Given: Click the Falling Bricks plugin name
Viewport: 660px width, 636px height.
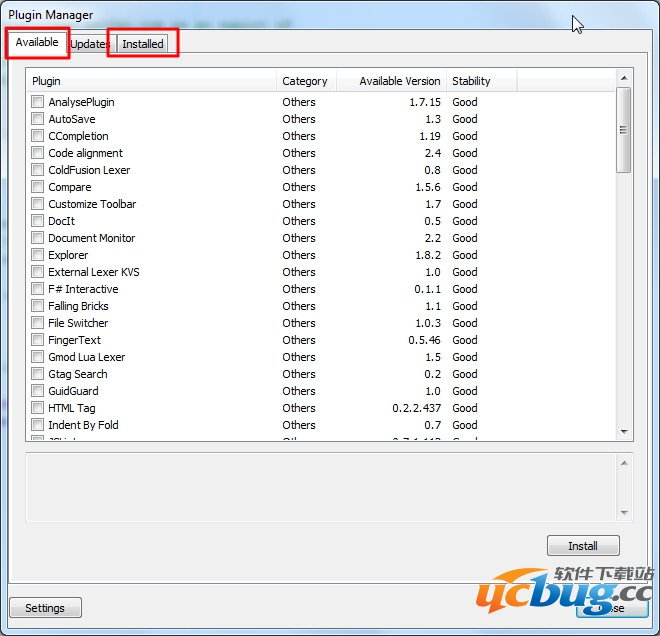Looking at the screenshot, I should pos(78,306).
